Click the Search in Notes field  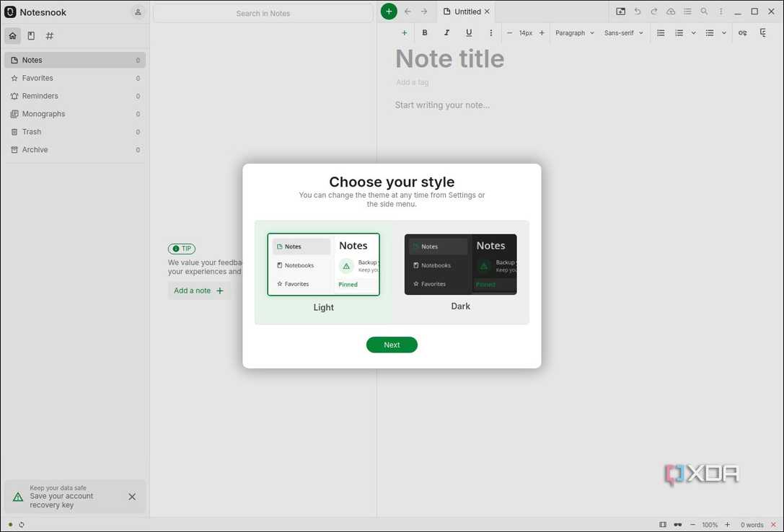tap(263, 14)
